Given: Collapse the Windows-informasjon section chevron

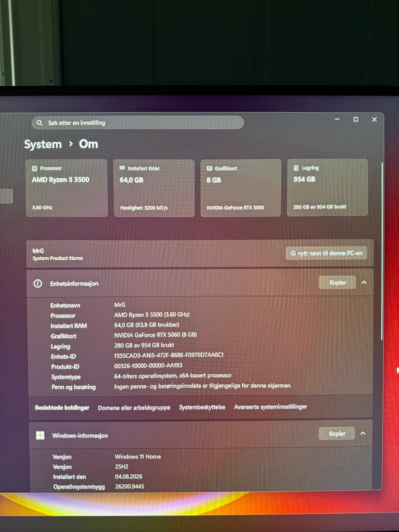Looking at the screenshot, I should pyautogui.click(x=363, y=433).
